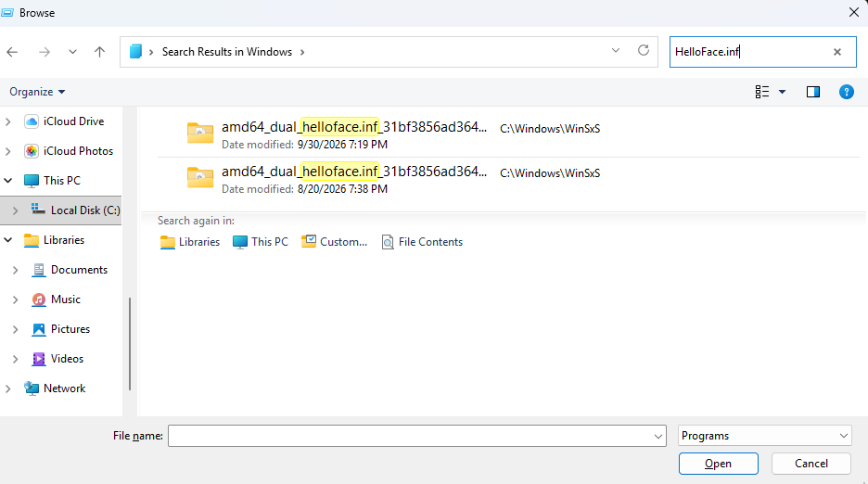Select Videos library
Viewport: 868px width, 484px height.
67,358
